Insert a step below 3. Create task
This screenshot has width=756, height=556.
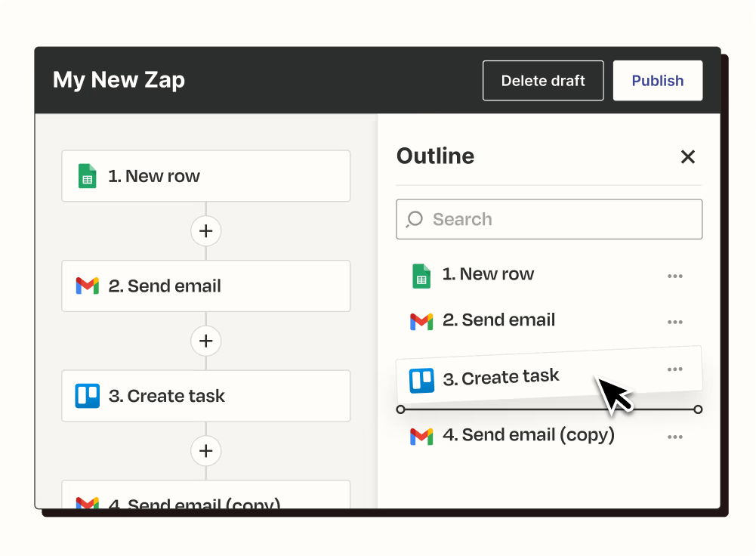coord(205,451)
